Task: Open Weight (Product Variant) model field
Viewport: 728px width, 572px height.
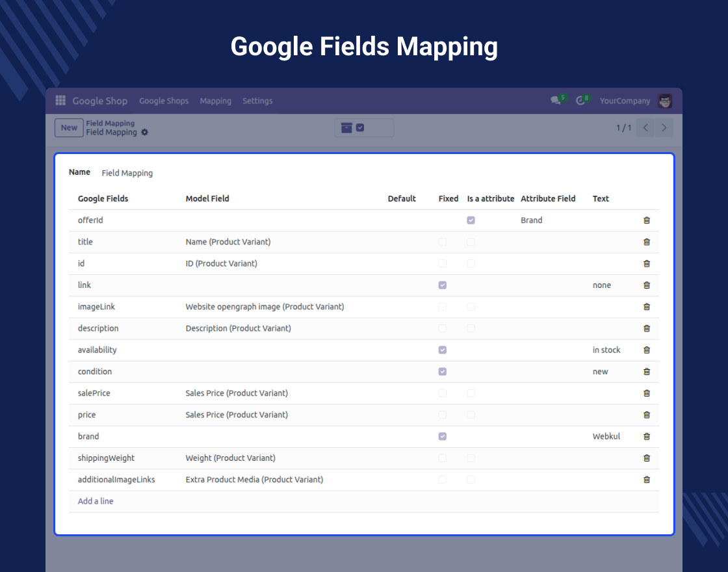Action: coord(230,458)
